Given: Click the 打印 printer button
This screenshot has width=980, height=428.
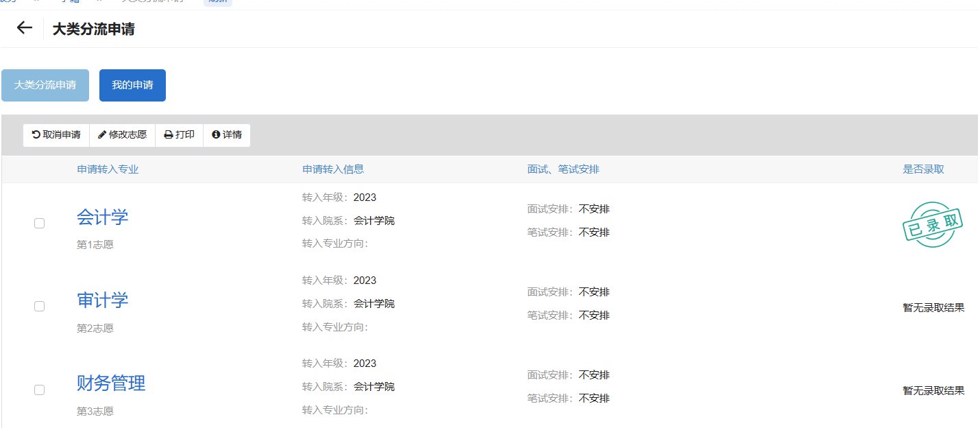Looking at the screenshot, I should (179, 135).
